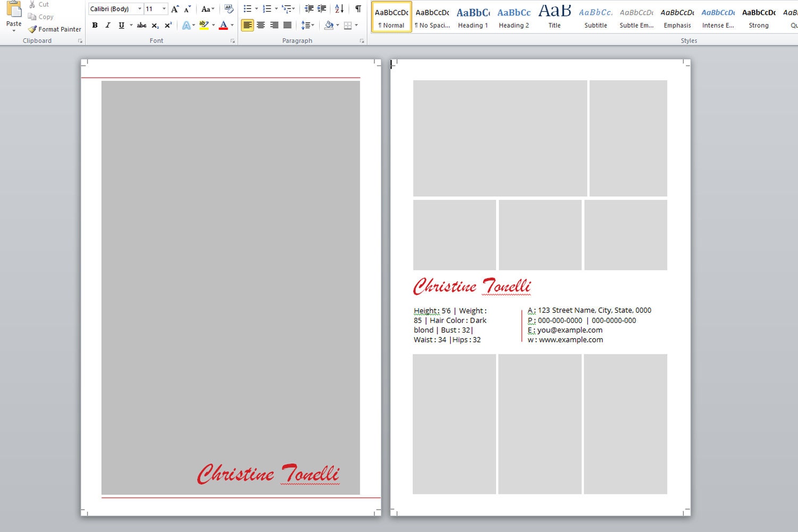This screenshot has height=532, width=798.
Task: Click the Copy button
Action: tap(40, 16)
